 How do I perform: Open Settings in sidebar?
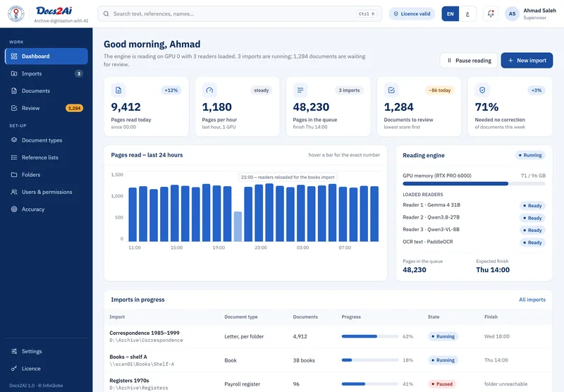pyautogui.click(x=47, y=351)
